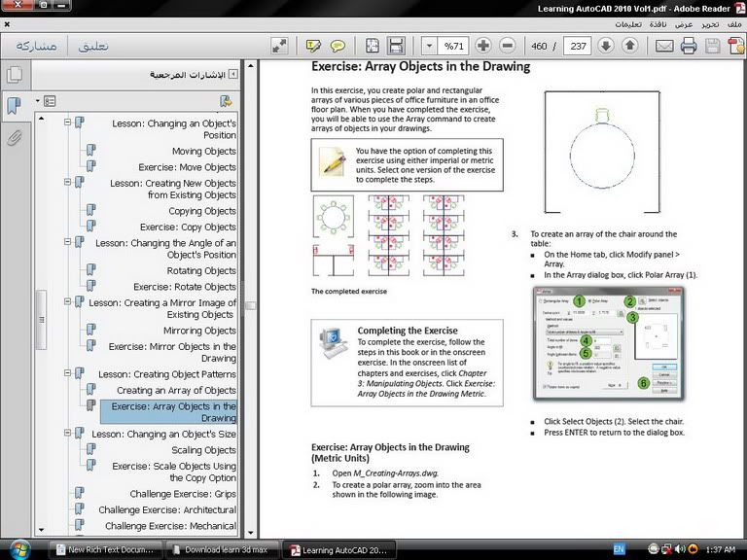Select bookmark Creating an Array of Objects
The height and width of the screenshot is (560, 747).
point(176,390)
